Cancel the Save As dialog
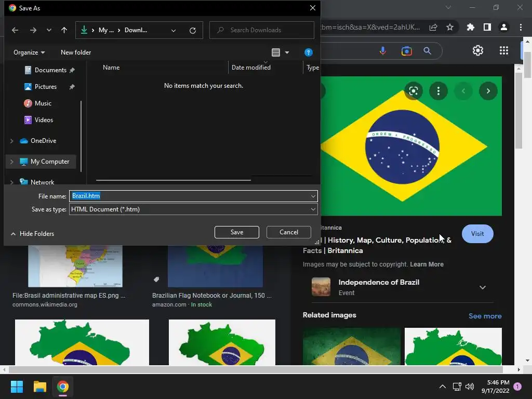This screenshot has width=532, height=399. [x=289, y=232]
